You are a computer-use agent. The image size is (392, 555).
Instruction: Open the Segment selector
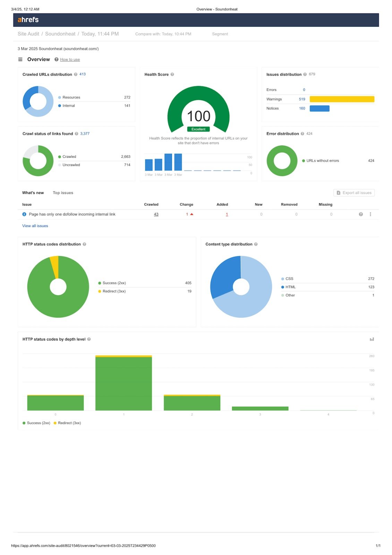tap(220, 34)
